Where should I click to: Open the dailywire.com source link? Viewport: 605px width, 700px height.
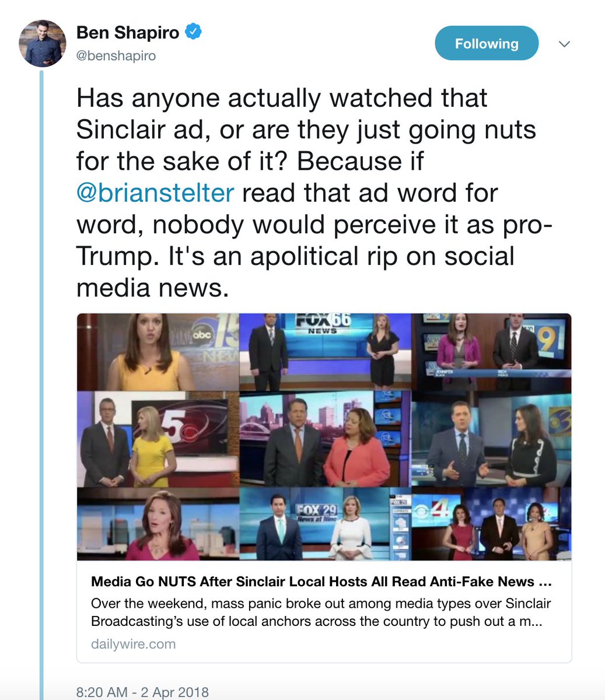click(x=133, y=644)
